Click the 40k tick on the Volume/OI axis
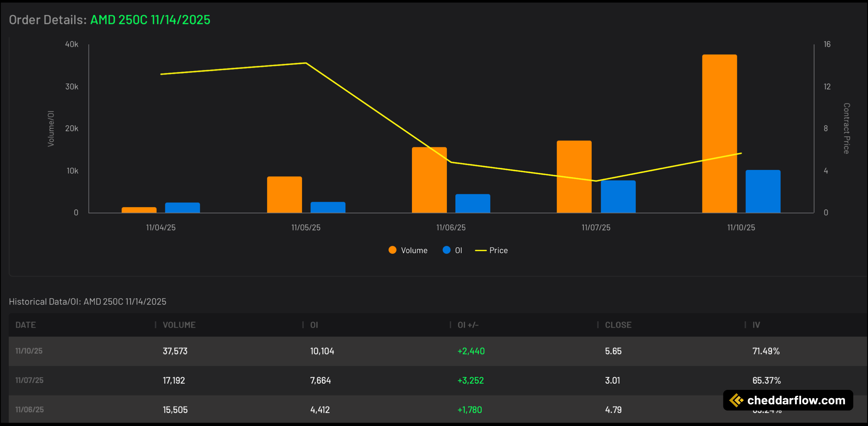The image size is (868, 426). pyautogui.click(x=72, y=44)
